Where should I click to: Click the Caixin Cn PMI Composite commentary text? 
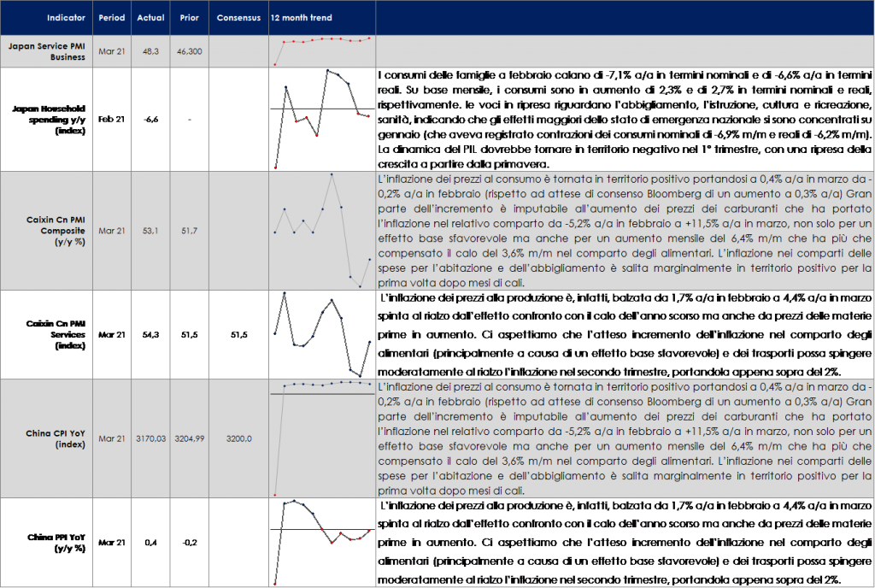624,231
